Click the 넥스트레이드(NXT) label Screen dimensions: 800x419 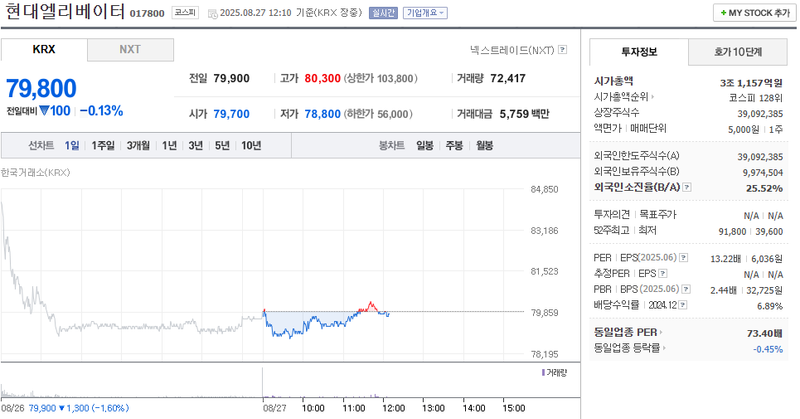point(512,50)
